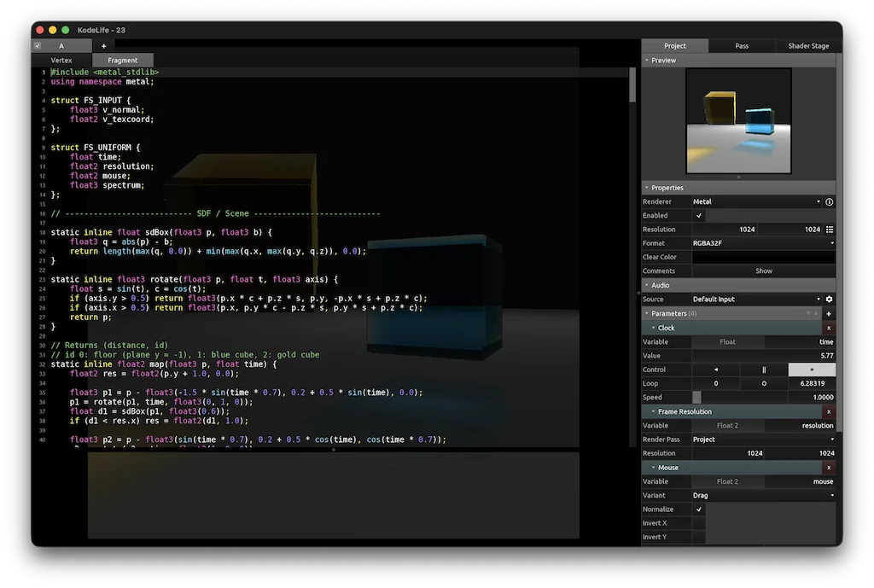Image resolution: width=874 pixels, height=588 pixels.
Task: Click code line '#include <metal_stdlib>'
Action: tap(105, 73)
